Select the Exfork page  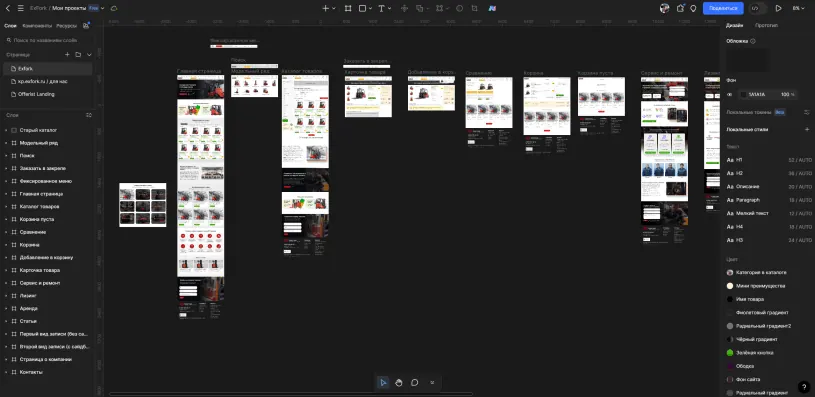point(47,69)
